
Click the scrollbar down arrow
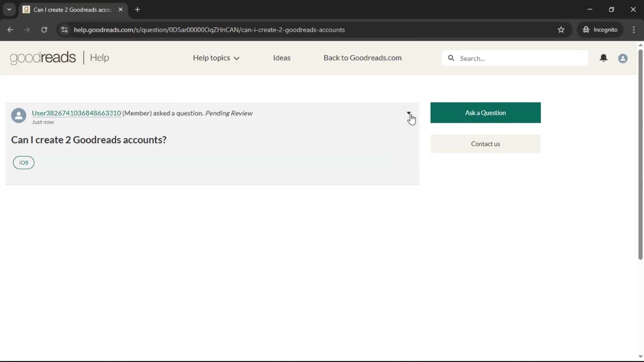click(x=640, y=357)
